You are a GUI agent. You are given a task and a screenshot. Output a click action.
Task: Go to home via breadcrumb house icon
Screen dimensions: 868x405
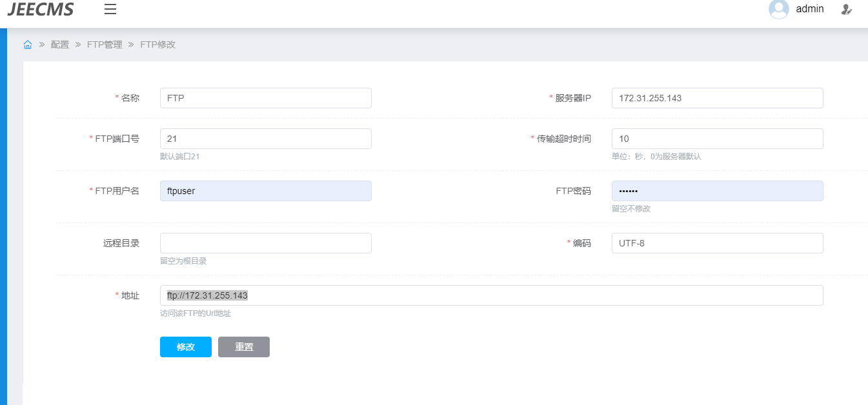pyautogui.click(x=28, y=44)
